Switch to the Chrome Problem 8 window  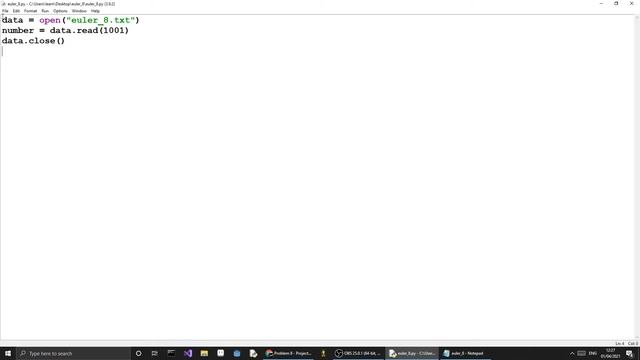[289, 353]
